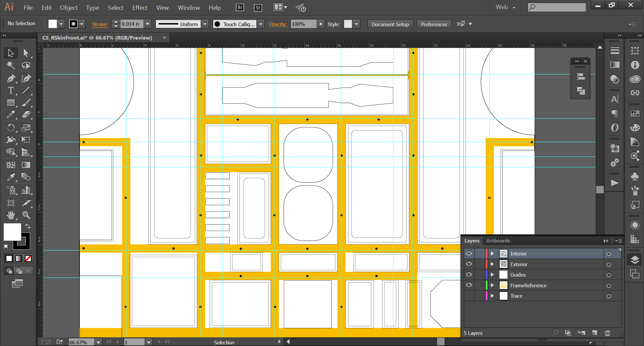The height and width of the screenshot is (346, 644).
Task: Open the Symbols panel (club icon)
Action: (x=635, y=176)
